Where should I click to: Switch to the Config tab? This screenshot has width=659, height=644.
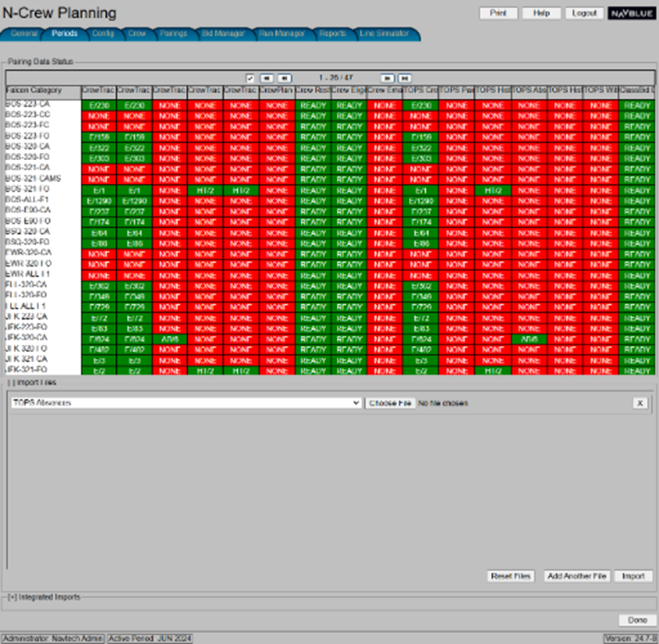pyautogui.click(x=103, y=34)
